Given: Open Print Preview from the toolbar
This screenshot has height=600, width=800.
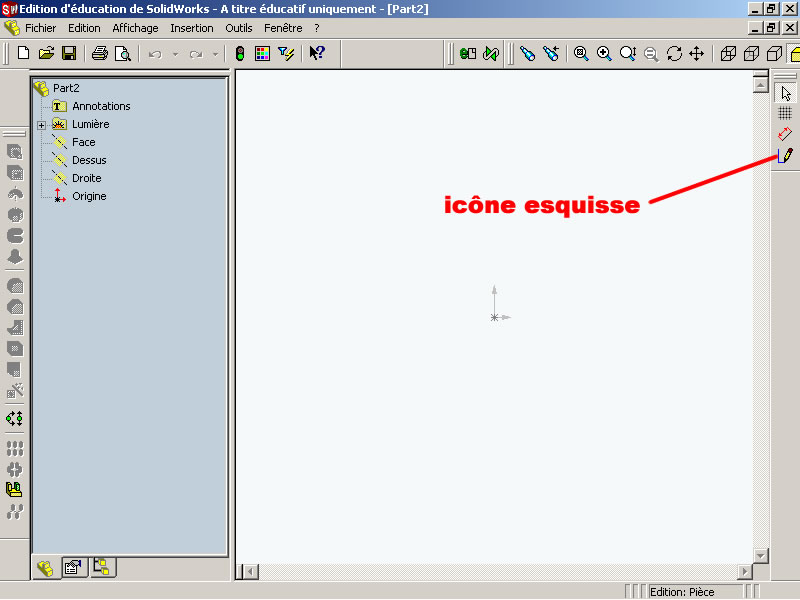Looking at the screenshot, I should [x=123, y=53].
